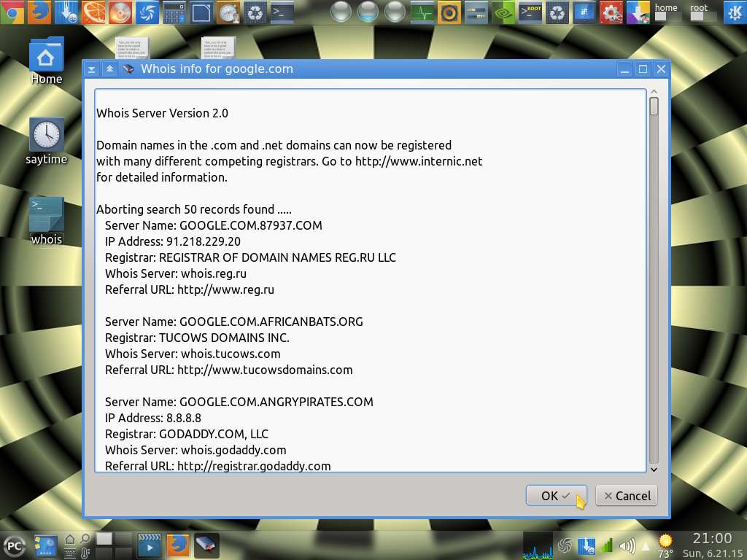Open the terminal icon in the top panel
The image size is (747, 560).
coord(282,12)
